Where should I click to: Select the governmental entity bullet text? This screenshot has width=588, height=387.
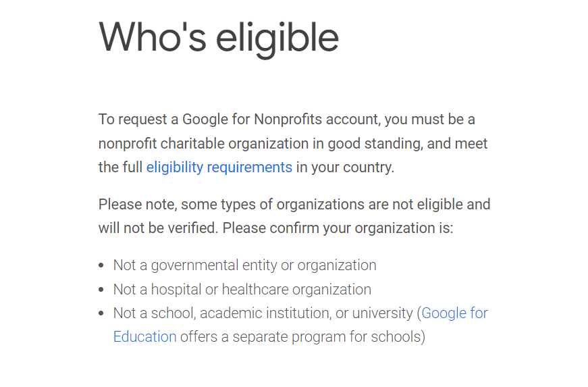[x=244, y=265]
